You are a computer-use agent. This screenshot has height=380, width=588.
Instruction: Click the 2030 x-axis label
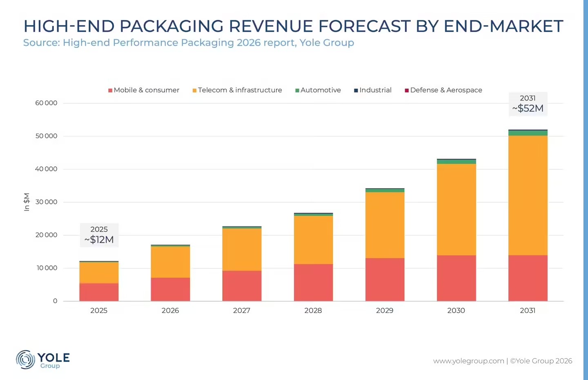(456, 311)
